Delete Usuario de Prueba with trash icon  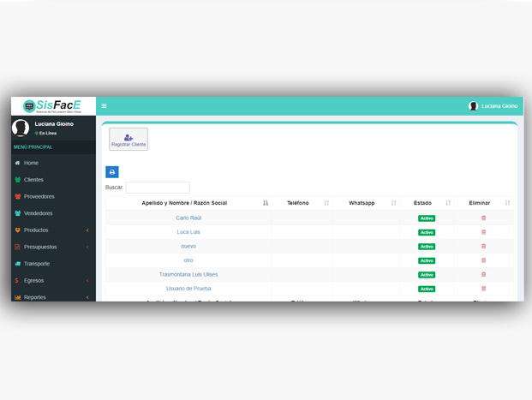click(x=483, y=289)
